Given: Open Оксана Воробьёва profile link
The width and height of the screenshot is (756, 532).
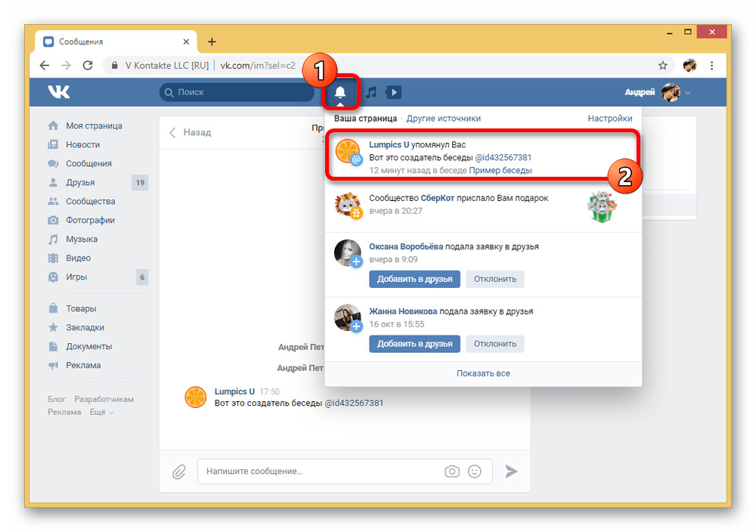Looking at the screenshot, I should click(406, 246).
